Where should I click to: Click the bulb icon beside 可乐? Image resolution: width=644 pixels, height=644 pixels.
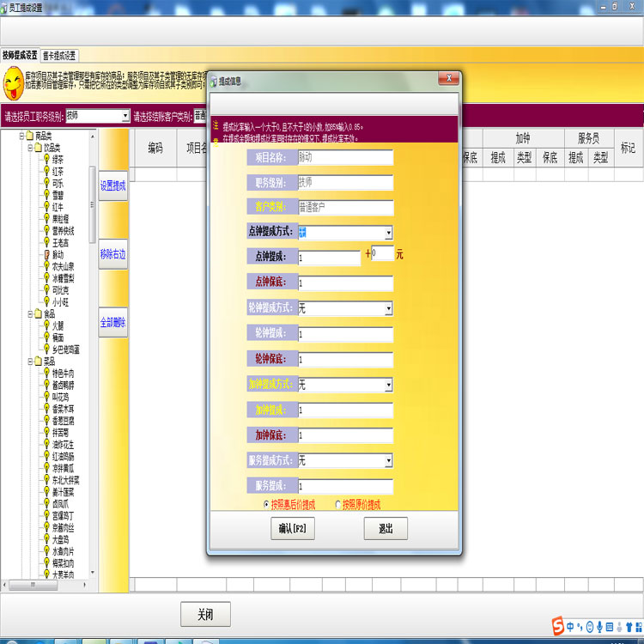click(46, 183)
